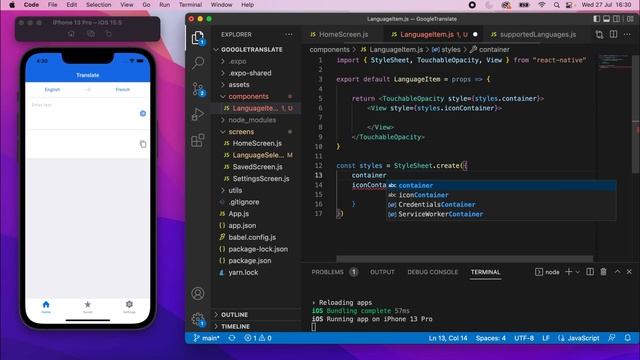Image resolution: width=640 pixels, height=360 pixels.
Task: Open the Explorer view in activity bar
Action: tap(198, 38)
